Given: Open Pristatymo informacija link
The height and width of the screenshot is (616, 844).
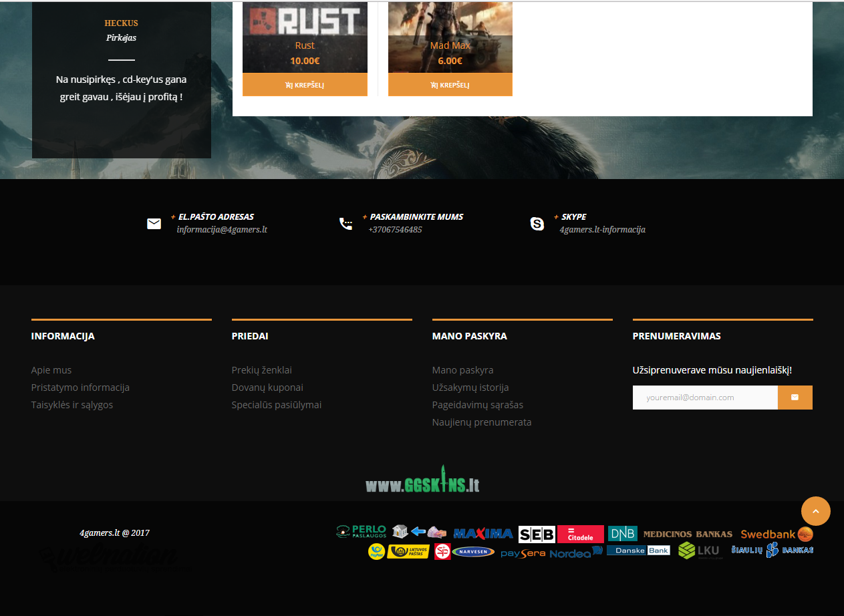Looking at the screenshot, I should 80,388.
